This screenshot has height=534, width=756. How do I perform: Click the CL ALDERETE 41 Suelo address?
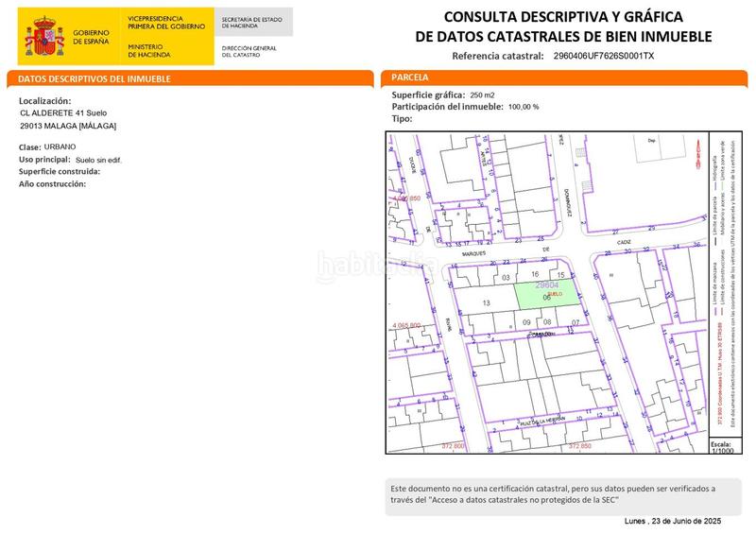[63, 113]
